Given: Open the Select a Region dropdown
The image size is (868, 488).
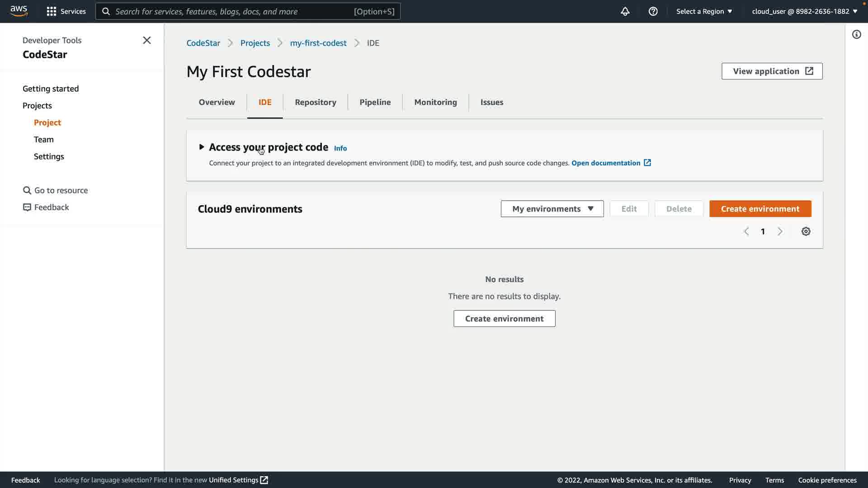Looking at the screenshot, I should [x=704, y=11].
